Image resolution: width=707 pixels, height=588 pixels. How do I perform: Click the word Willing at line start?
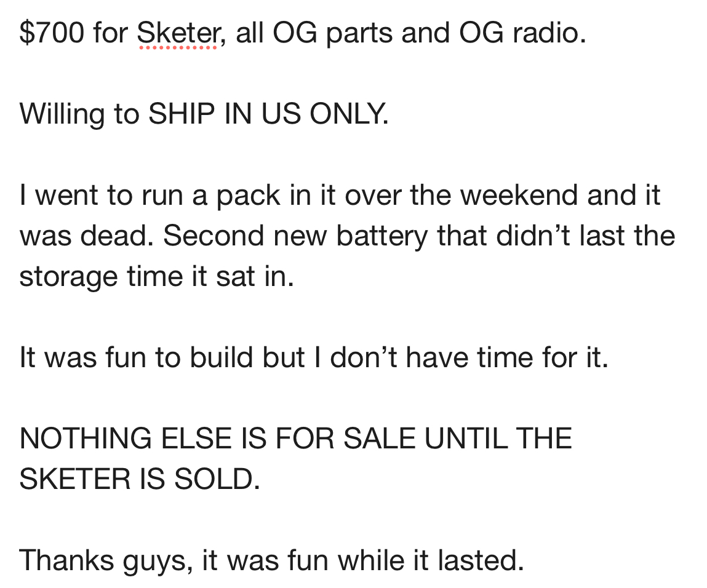click(x=62, y=114)
